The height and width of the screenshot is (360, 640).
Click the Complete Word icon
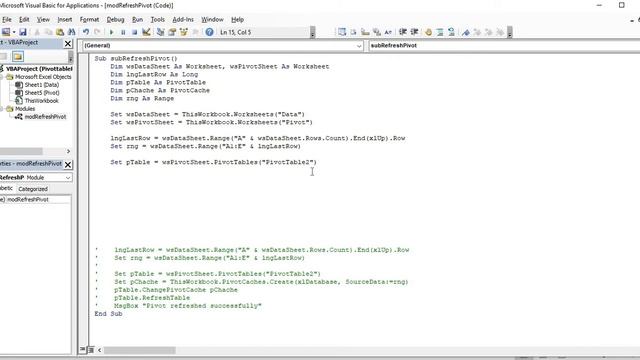click(x=388, y=32)
